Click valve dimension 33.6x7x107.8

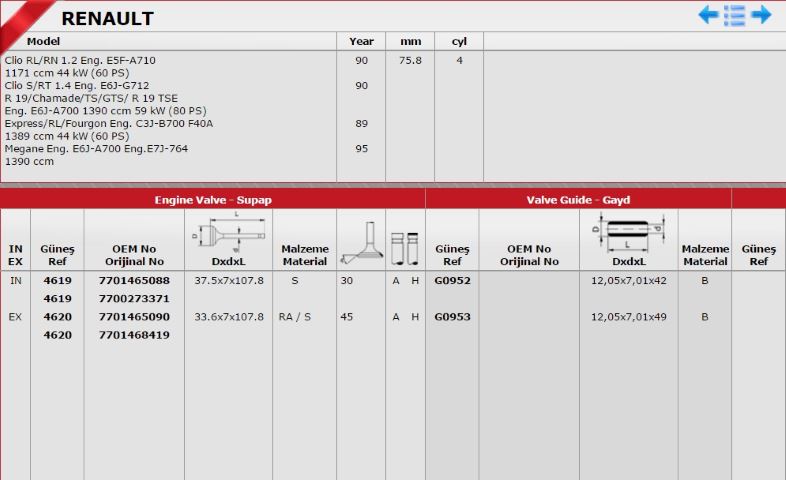(x=229, y=317)
